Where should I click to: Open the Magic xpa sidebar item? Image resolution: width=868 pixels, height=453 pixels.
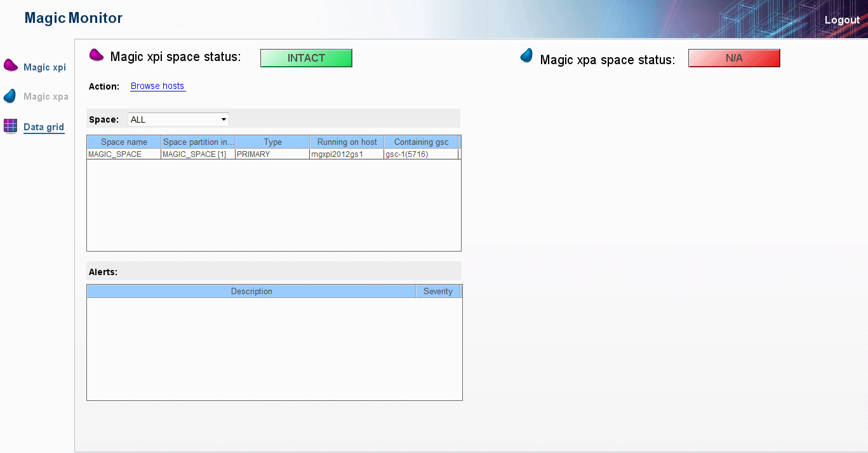tap(46, 97)
